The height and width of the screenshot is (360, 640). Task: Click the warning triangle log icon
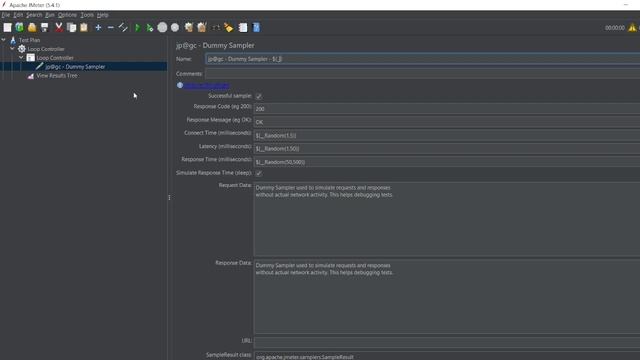point(632,28)
